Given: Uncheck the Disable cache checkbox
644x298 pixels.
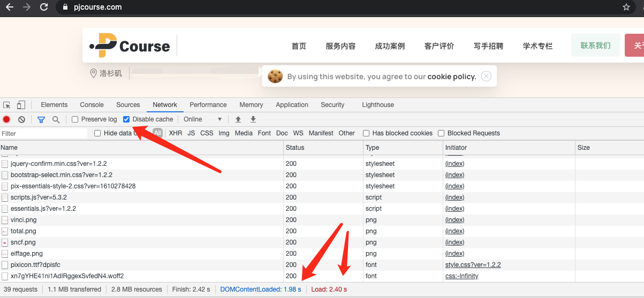Looking at the screenshot, I should (x=126, y=119).
